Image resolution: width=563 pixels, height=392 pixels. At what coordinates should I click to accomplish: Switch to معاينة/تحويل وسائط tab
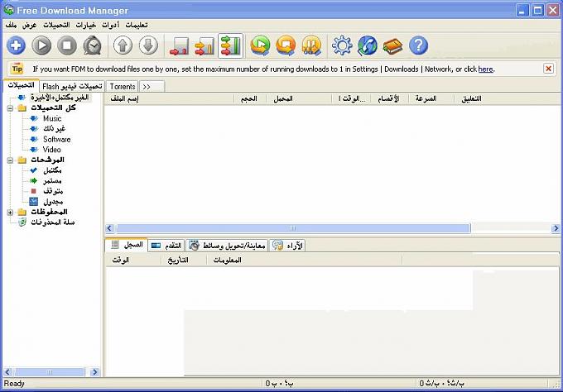(x=227, y=246)
